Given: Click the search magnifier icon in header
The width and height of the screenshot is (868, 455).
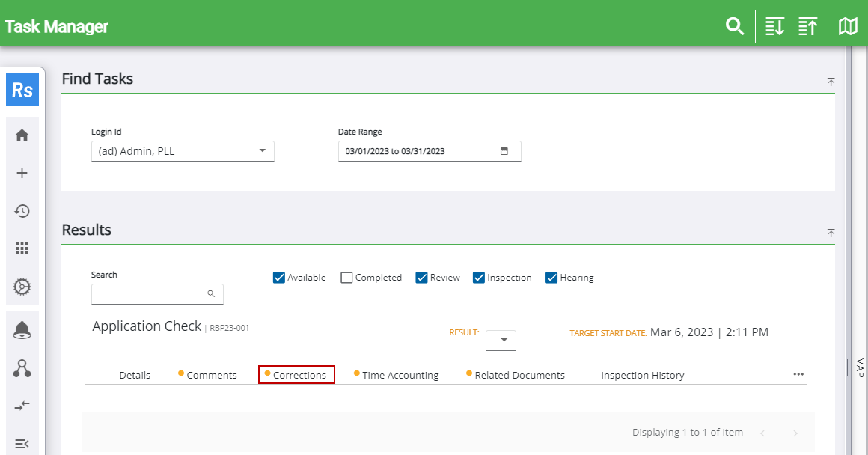Looking at the screenshot, I should [x=735, y=27].
